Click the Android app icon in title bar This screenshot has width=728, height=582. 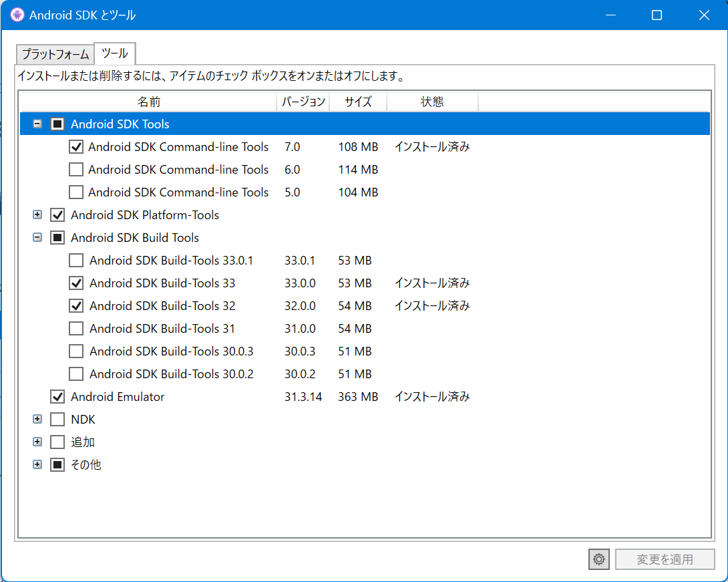coord(17,15)
